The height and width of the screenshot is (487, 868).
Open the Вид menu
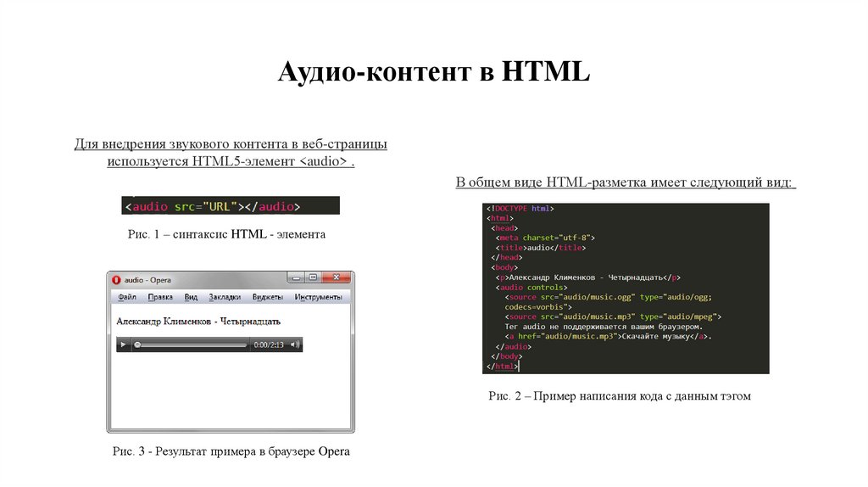tap(191, 297)
